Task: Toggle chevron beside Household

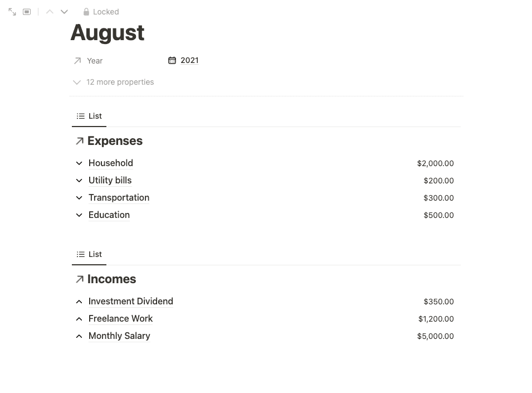Action: pos(79,163)
